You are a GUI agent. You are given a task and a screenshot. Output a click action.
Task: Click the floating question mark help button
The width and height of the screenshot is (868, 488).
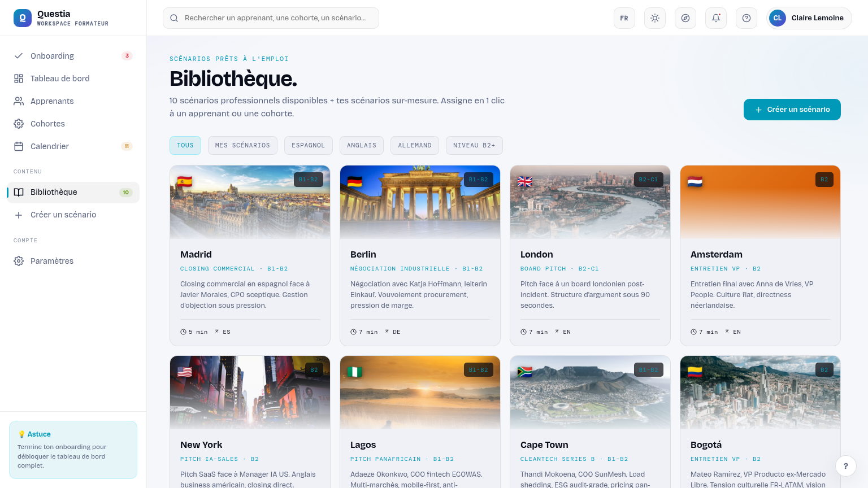846,466
